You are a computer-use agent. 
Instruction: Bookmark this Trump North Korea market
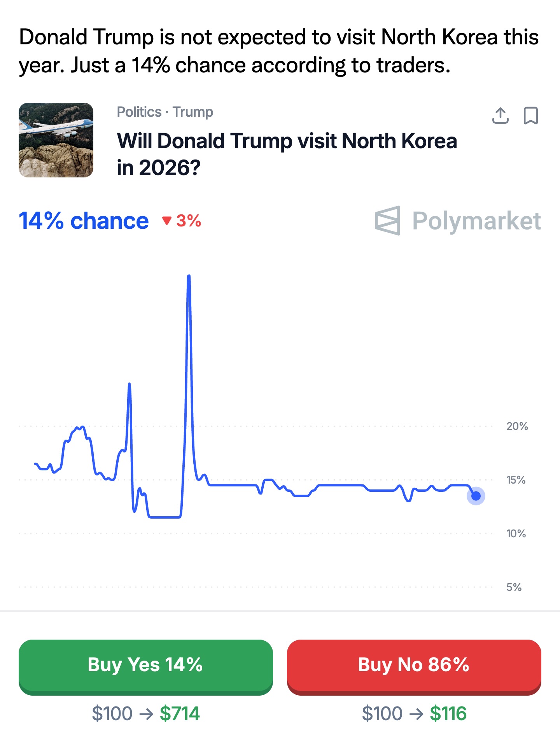pos(530,116)
